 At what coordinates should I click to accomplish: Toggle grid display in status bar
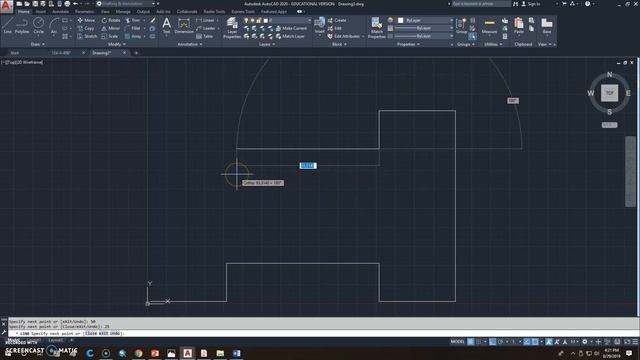coord(471,342)
